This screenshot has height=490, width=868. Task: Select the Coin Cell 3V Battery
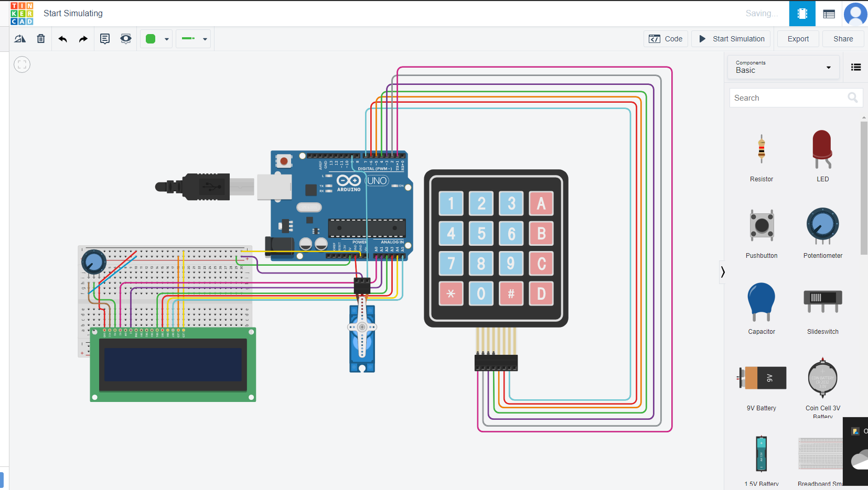[x=822, y=388]
